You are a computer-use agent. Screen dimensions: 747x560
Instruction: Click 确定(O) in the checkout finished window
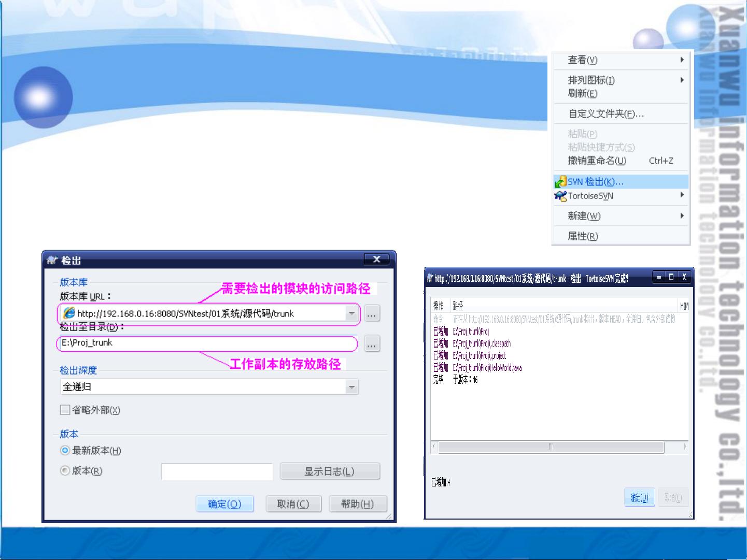pyautogui.click(x=640, y=498)
